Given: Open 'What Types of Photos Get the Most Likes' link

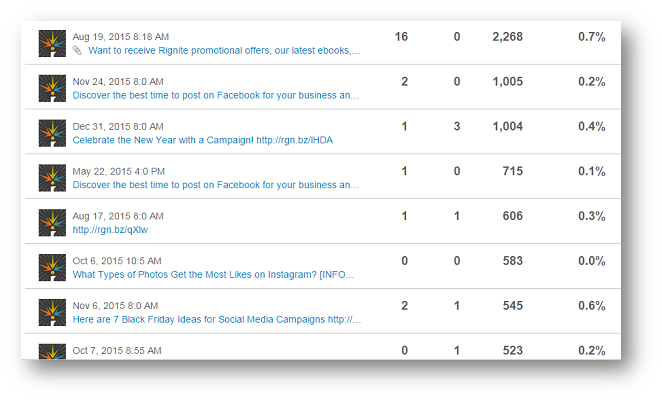Looking at the screenshot, I should (x=214, y=275).
